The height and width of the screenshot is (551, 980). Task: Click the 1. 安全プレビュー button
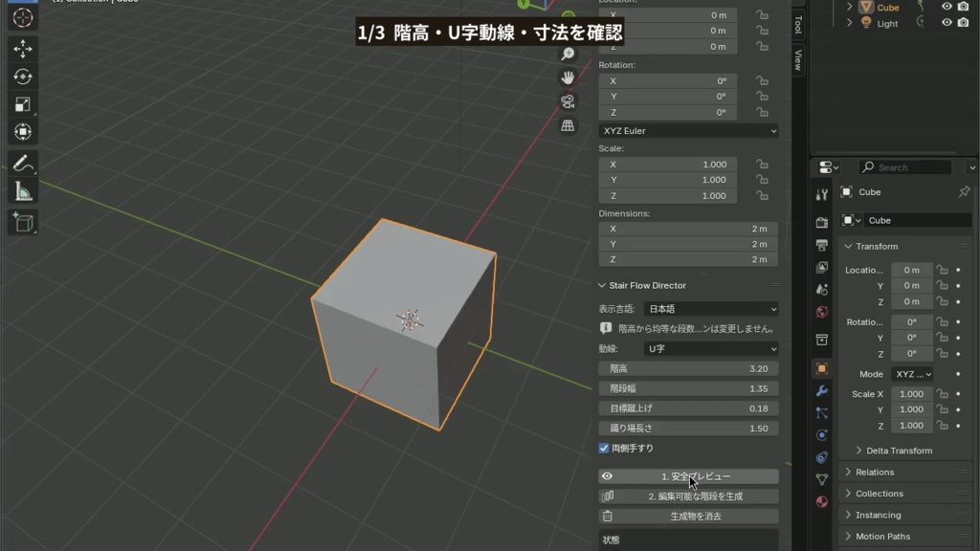(688, 476)
